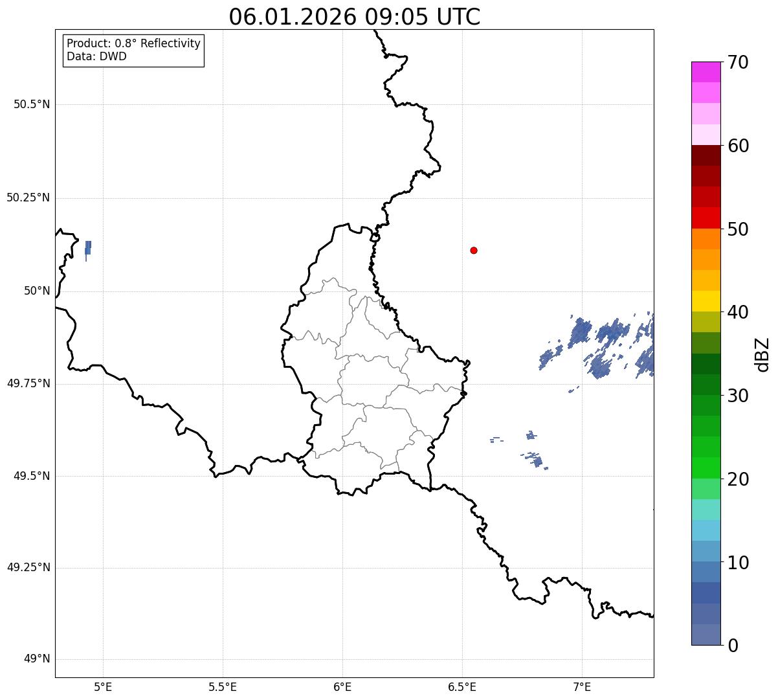Click the 6.5°E longitude label
The height and width of the screenshot is (700, 778).
pos(462,686)
